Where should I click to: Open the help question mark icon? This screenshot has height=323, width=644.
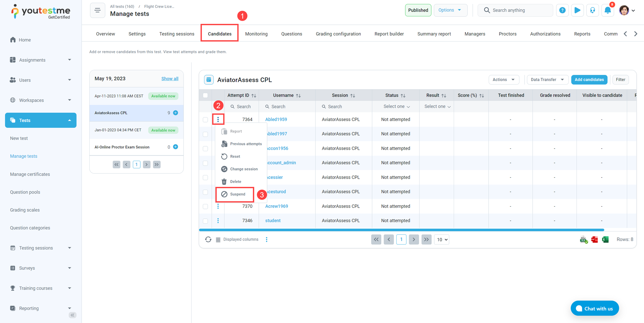562,10
